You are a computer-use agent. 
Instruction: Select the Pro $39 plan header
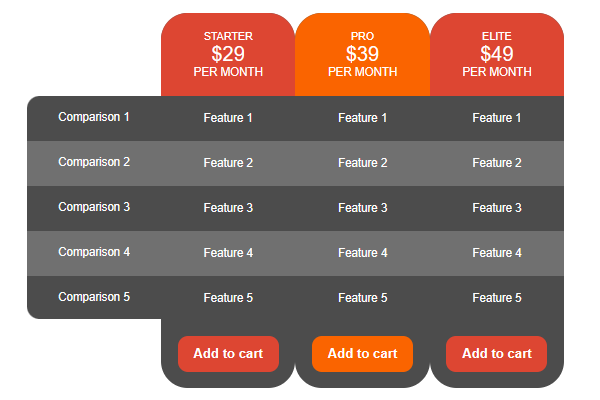(x=362, y=54)
